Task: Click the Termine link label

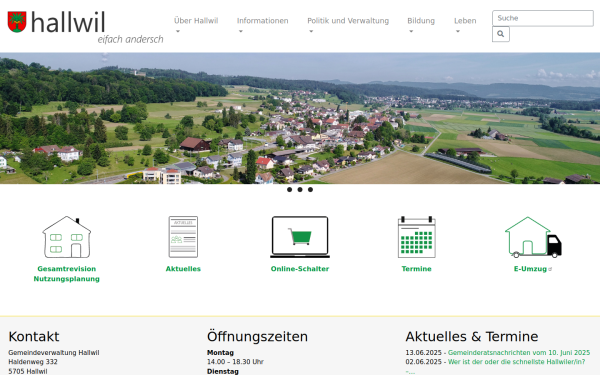Action: 417,269
